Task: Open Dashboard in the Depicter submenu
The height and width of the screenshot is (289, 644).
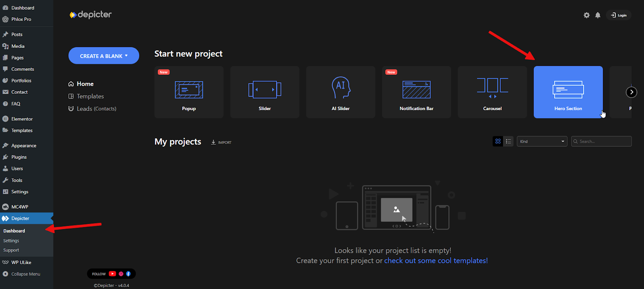Action: [x=14, y=231]
